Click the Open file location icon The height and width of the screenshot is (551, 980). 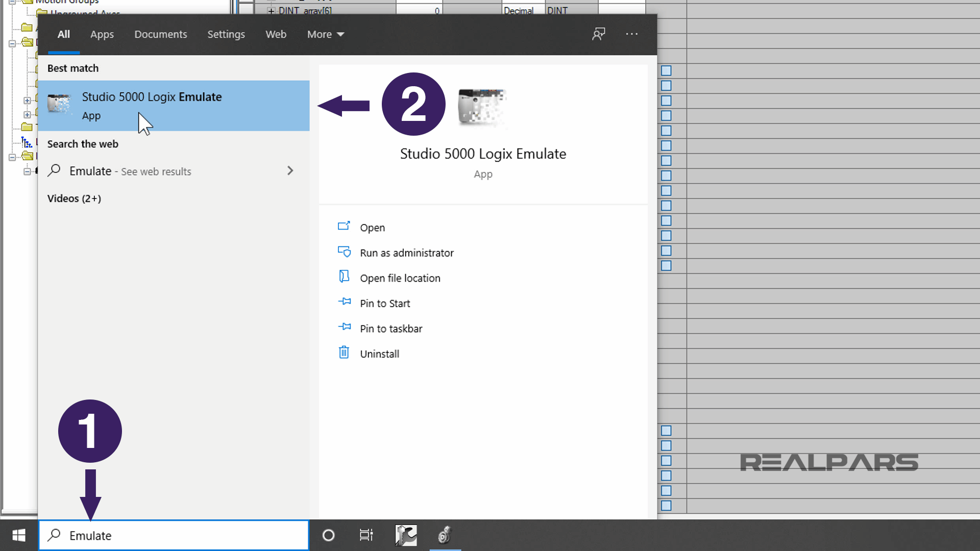click(344, 277)
